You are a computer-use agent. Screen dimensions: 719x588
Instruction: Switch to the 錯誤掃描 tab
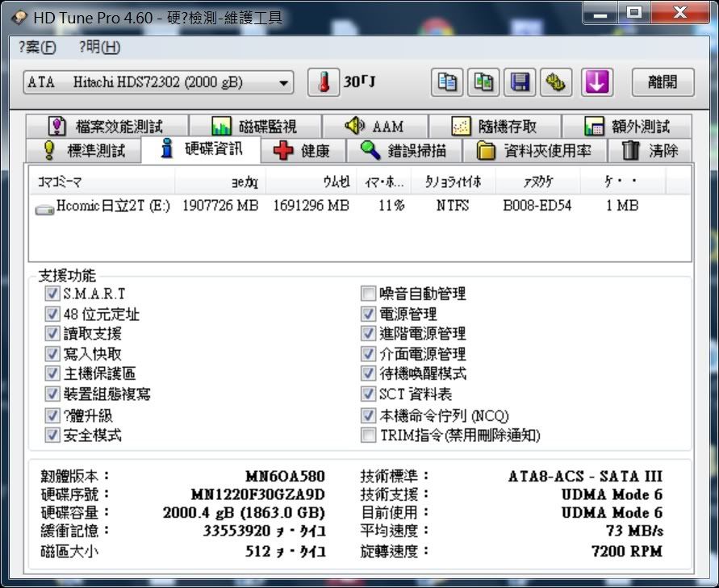(x=404, y=150)
